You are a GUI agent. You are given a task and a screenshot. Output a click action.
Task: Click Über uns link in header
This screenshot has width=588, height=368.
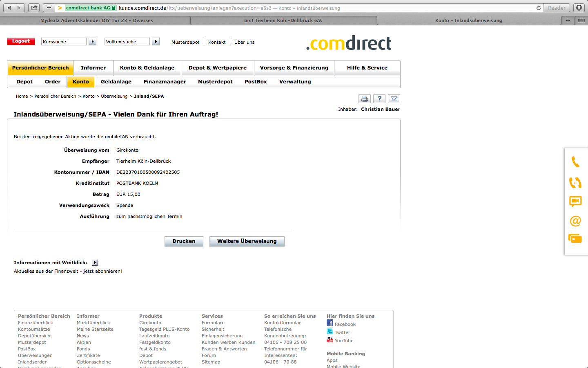pyautogui.click(x=245, y=42)
